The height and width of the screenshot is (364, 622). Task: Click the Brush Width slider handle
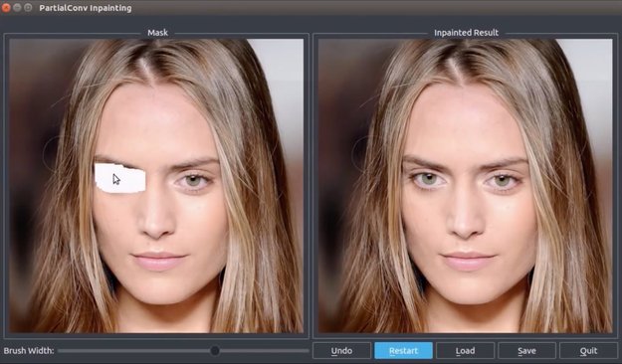pos(215,350)
